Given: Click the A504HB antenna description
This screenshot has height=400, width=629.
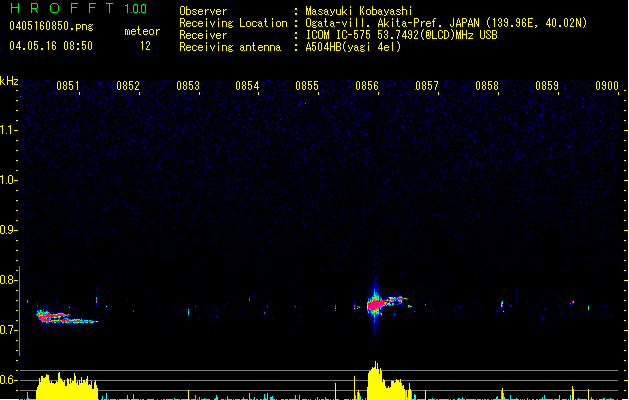Looking at the screenshot, I should tap(353, 47).
